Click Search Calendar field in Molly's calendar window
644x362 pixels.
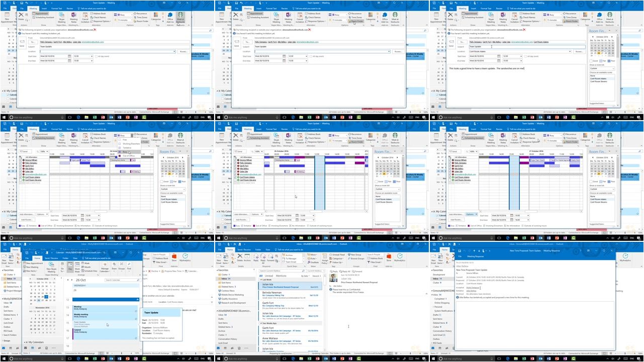(123, 280)
